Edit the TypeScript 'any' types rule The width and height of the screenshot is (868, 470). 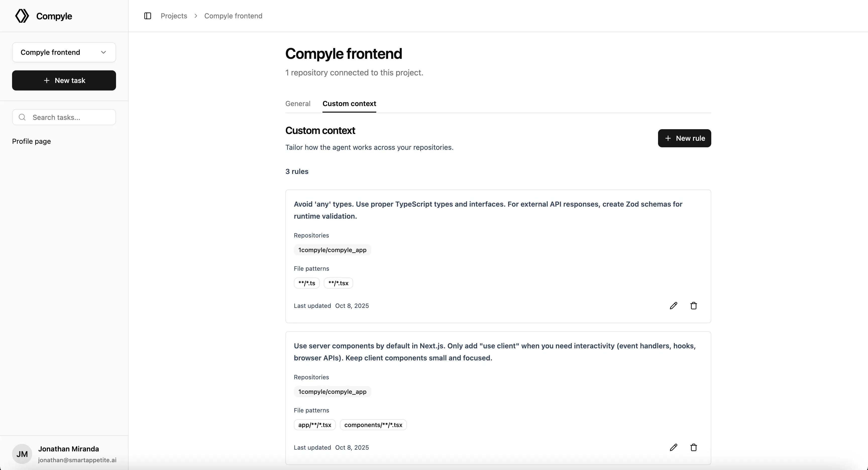674,305
